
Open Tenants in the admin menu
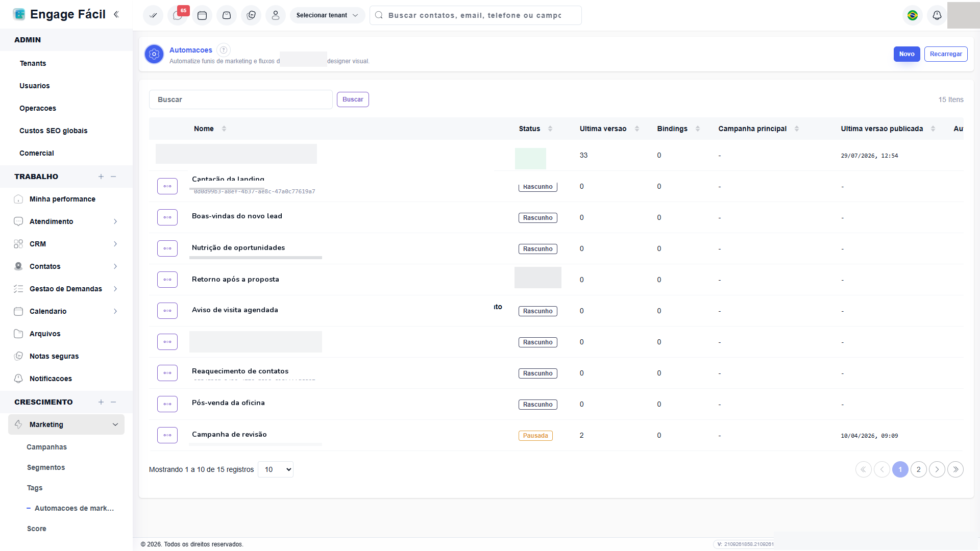(33, 63)
